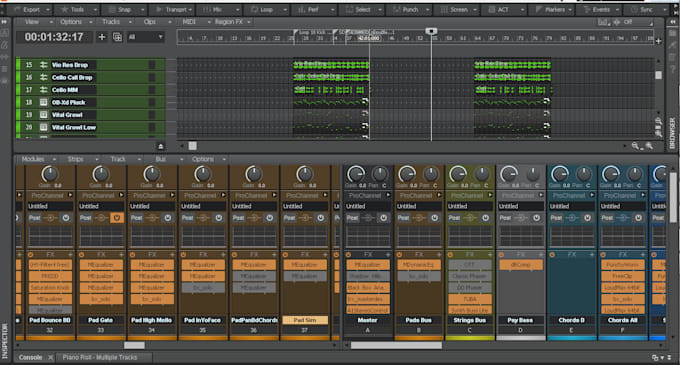Screen dimensions: 680x365
Task: Toggle Master bus ProChannel power button
Action: 383,218
